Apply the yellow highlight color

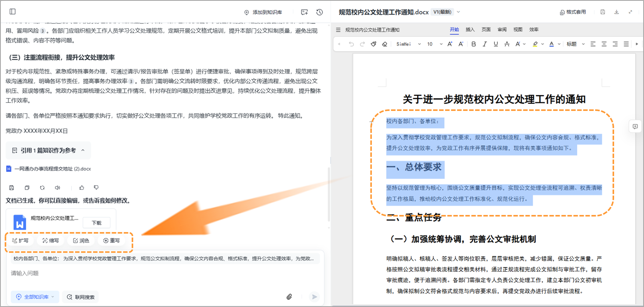(x=535, y=44)
